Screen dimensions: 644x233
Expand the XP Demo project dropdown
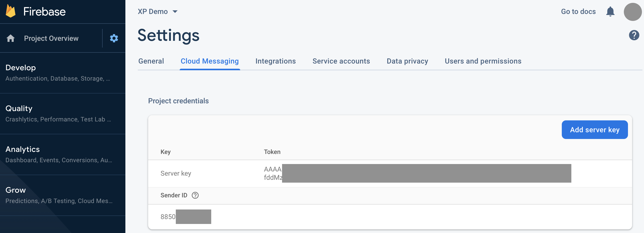[x=157, y=12]
